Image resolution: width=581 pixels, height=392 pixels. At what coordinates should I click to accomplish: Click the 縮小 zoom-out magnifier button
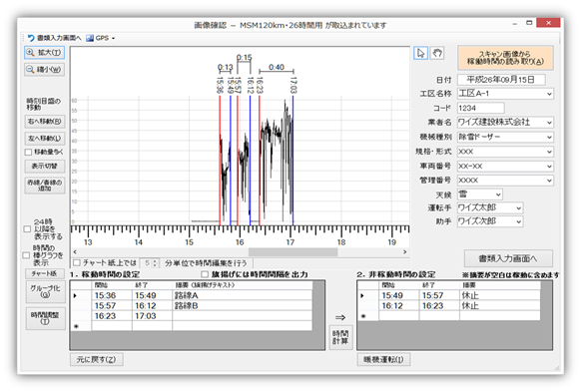click(x=45, y=70)
